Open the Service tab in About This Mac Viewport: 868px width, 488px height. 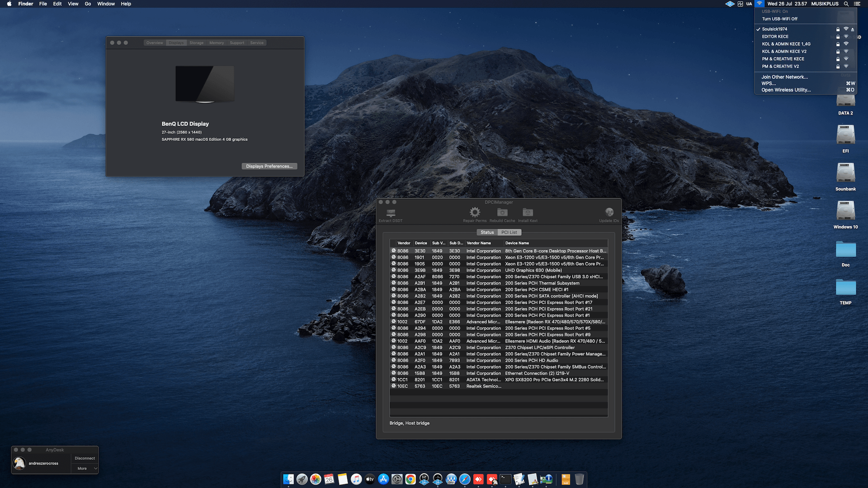click(257, 43)
